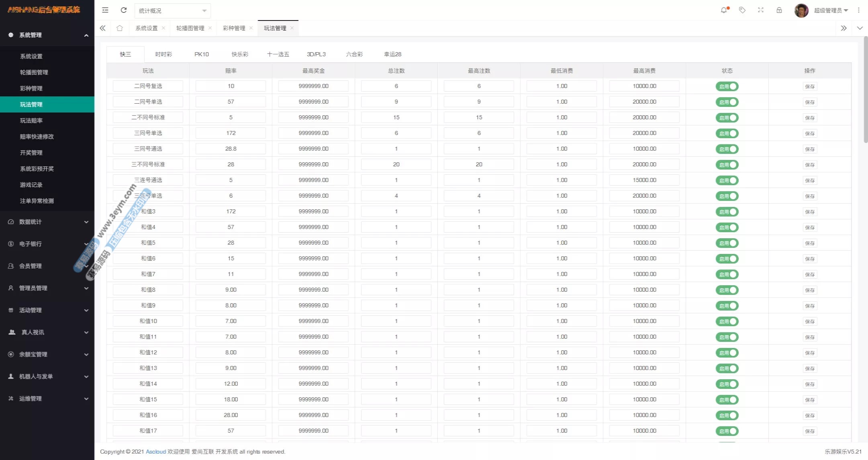Image resolution: width=868 pixels, height=460 pixels.
Task: Toggle fullscreen with the expand icon
Action: pos(761,10)
